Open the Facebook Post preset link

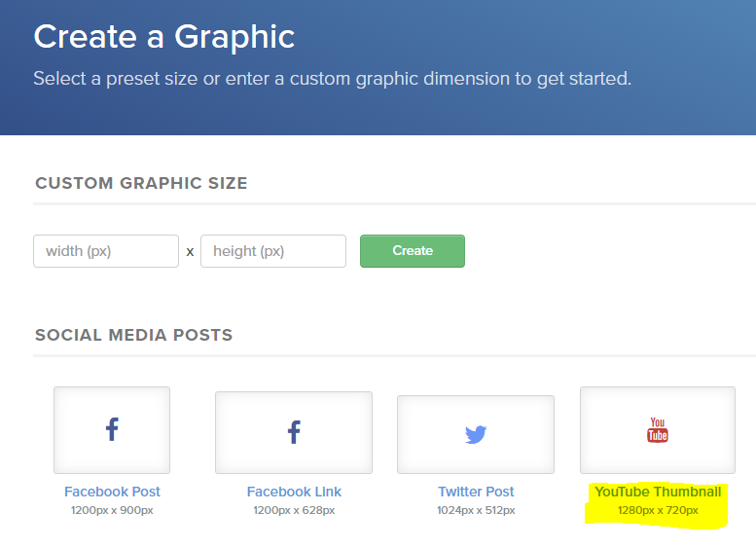point(112,492)
